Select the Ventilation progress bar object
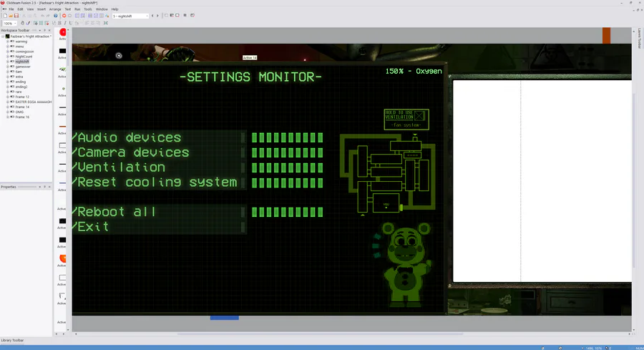644x350 pixels. 287,167
